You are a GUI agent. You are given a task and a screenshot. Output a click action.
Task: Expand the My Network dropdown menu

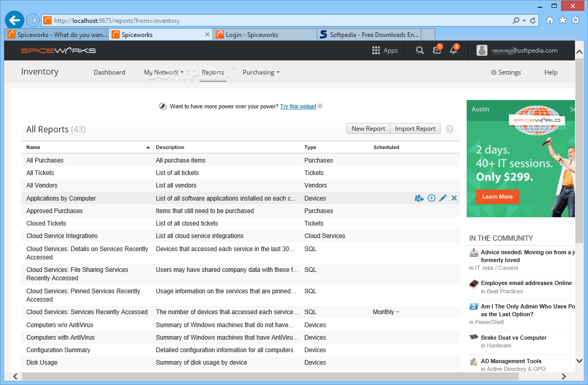click(x=164, y=72)
